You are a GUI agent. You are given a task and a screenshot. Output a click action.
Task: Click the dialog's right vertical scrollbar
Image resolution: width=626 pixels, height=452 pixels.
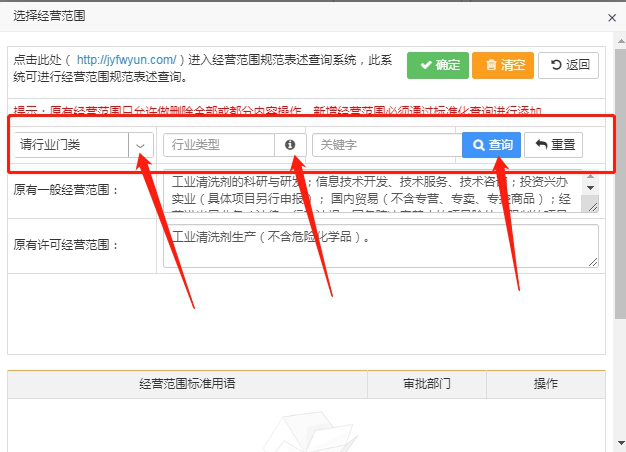tap(618, 200)
